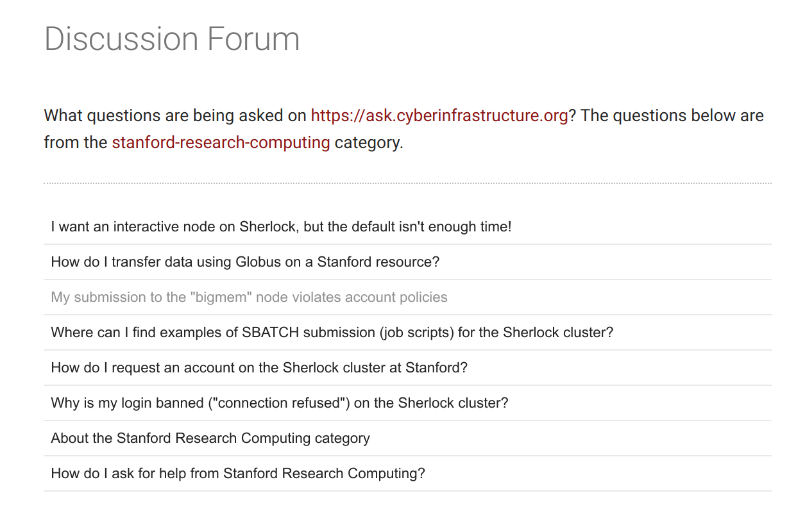Open the Globus data transfer question
Screen dimensions: 789x532
(245, 262)
